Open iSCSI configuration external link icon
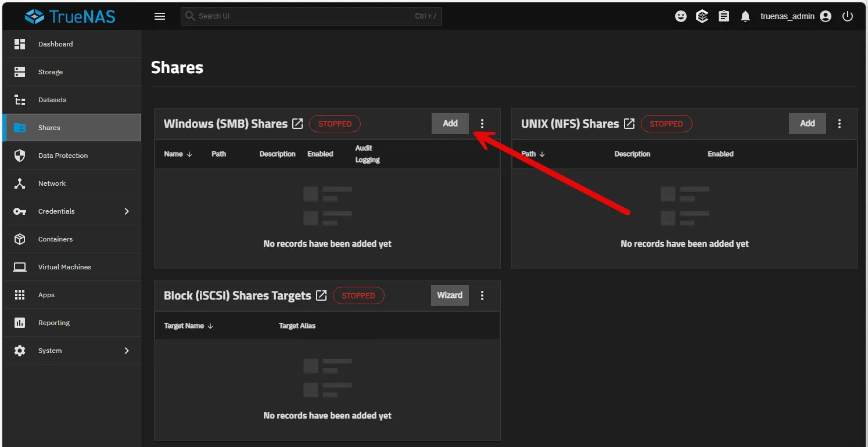 pos(321,295)
